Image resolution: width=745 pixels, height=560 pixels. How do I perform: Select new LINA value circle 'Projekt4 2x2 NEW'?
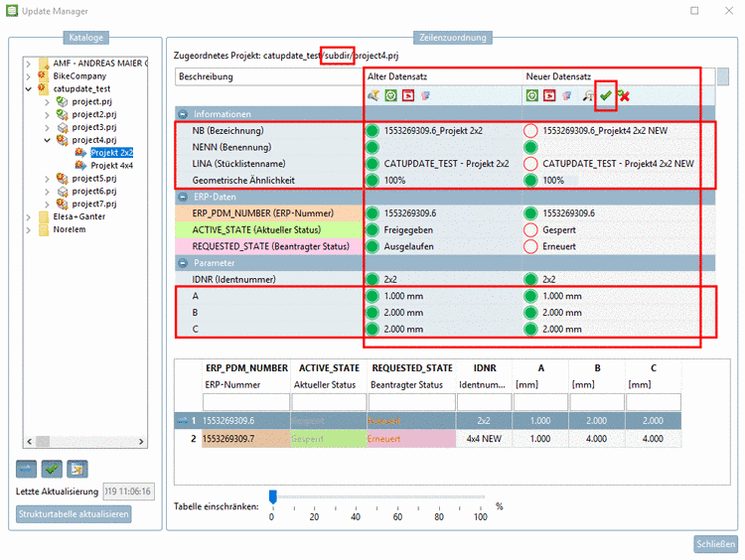530,164
